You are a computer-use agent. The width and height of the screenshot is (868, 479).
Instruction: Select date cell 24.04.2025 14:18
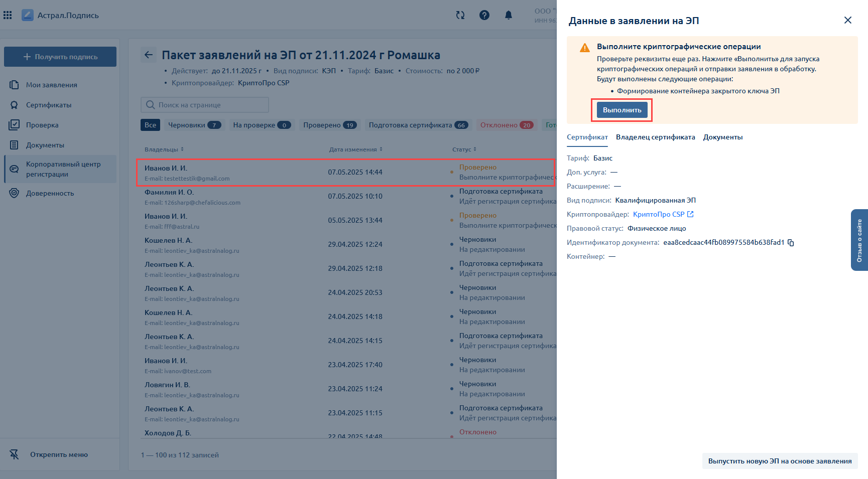point(355,316)
